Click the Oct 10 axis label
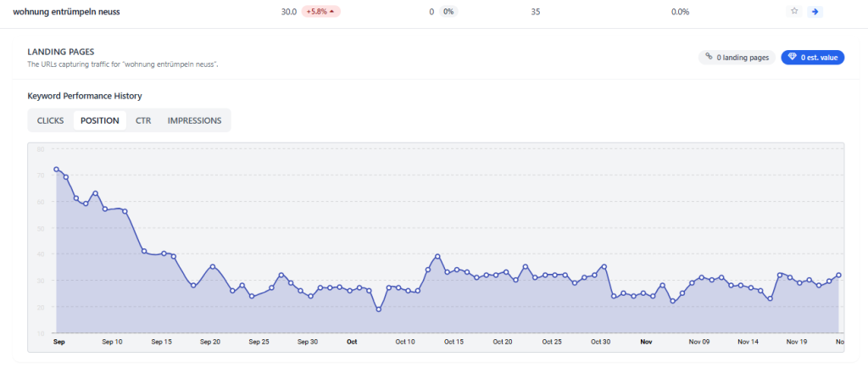868x368 pixels. (405, 343)
